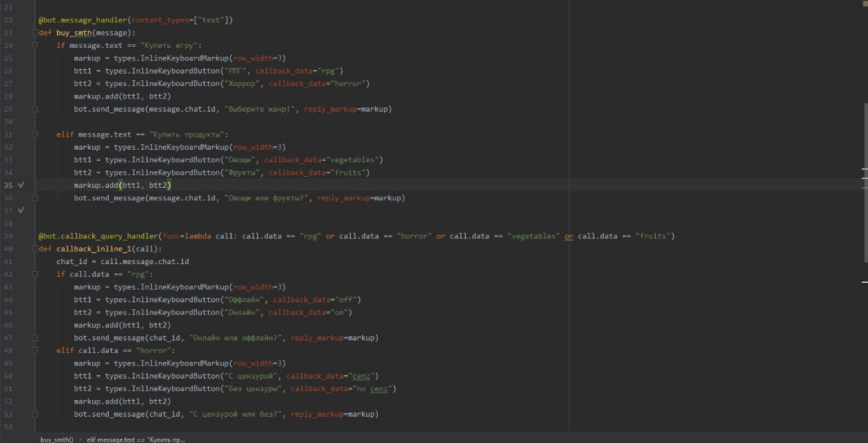Click the "С цензурой или без?" string on line 53
The image size is (868, 443).
click(x=236, y=414)
